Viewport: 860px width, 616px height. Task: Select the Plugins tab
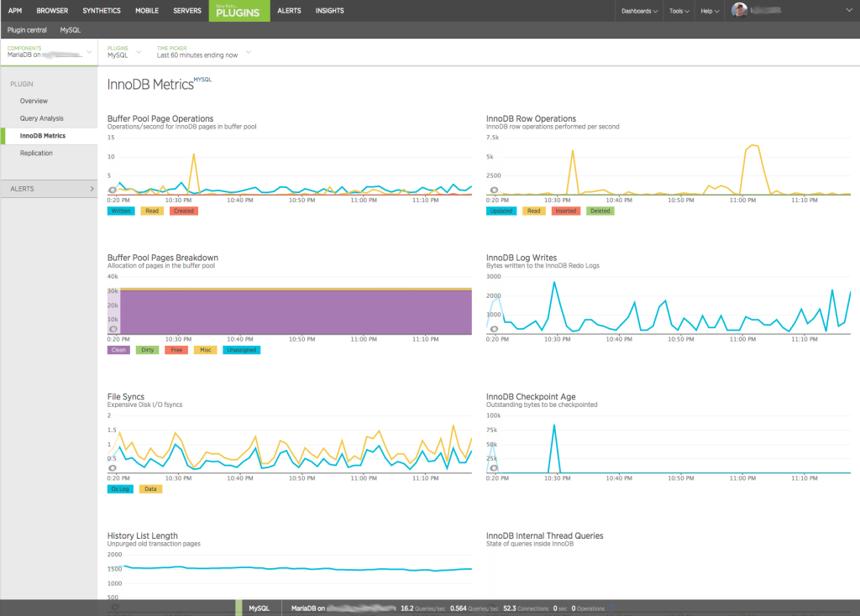point(239,10)
